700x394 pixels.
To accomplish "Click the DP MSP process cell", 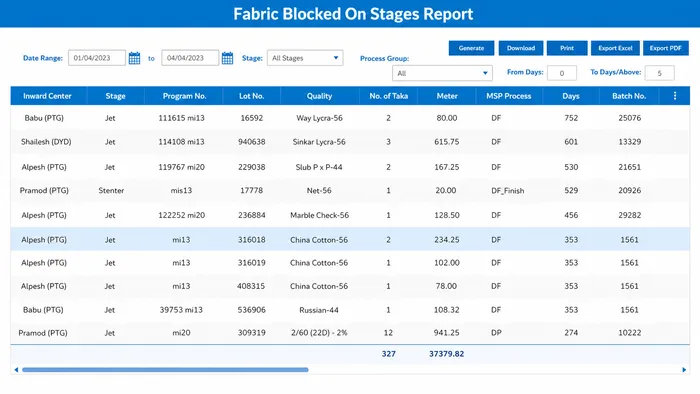I will click(496, 333).
